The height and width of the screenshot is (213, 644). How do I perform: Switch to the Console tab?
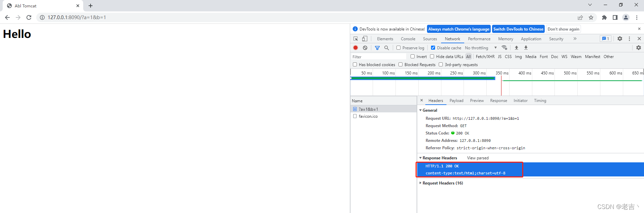pos(408,39)
